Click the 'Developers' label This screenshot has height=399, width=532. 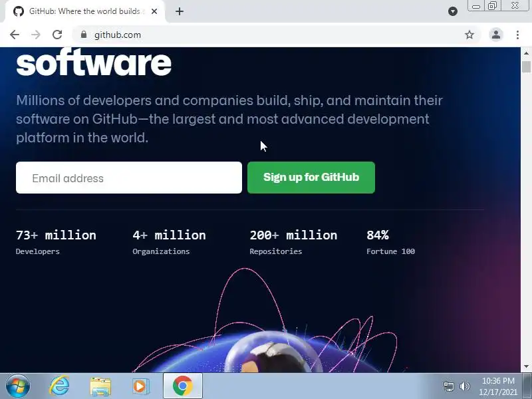click(38, 251)
